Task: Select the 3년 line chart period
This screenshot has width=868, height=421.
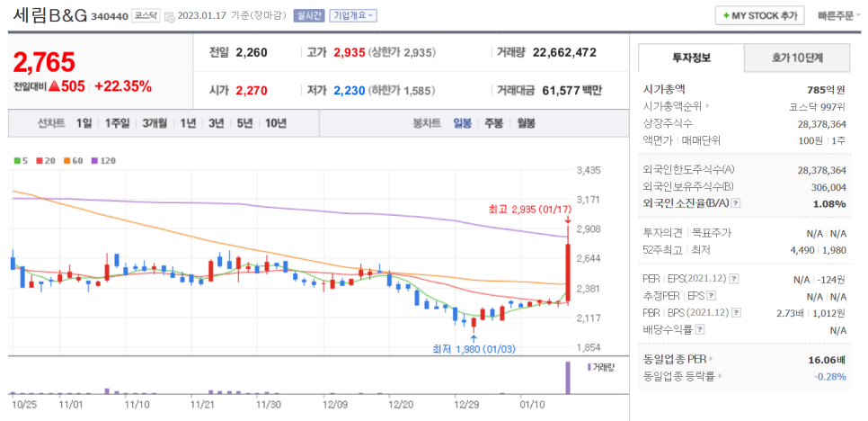Action: point(216,123)
